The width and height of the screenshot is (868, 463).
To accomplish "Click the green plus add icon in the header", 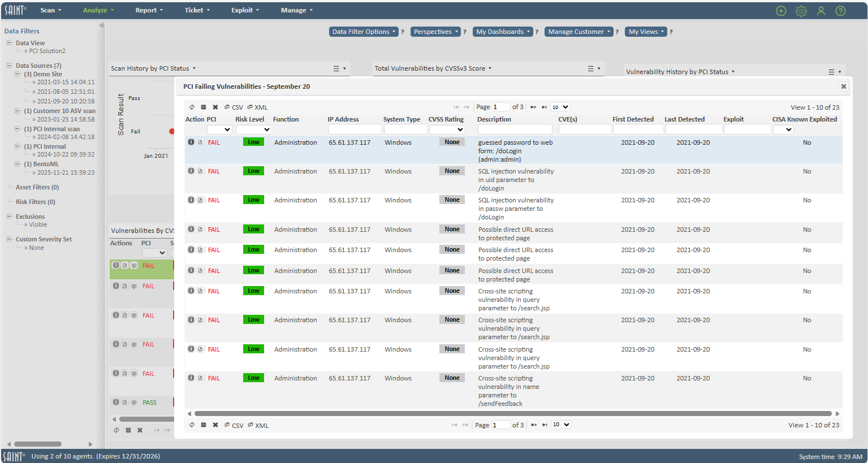I will click(781, 10).
